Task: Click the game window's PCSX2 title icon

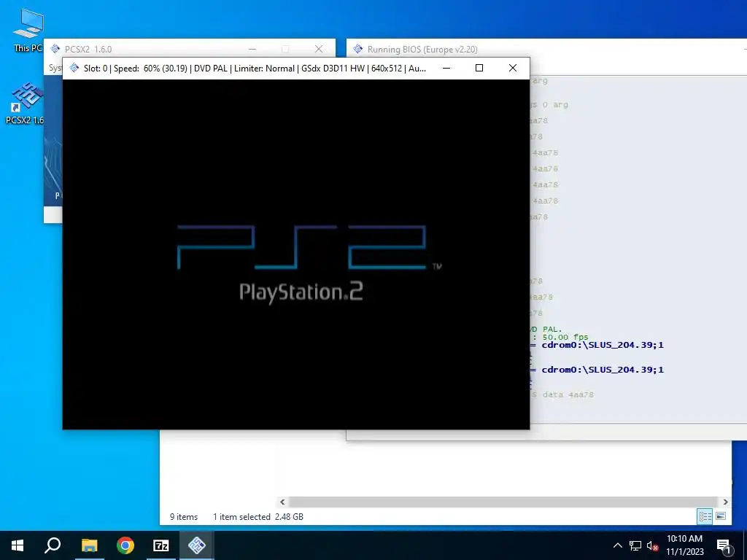Action: (x=74, y=68)
